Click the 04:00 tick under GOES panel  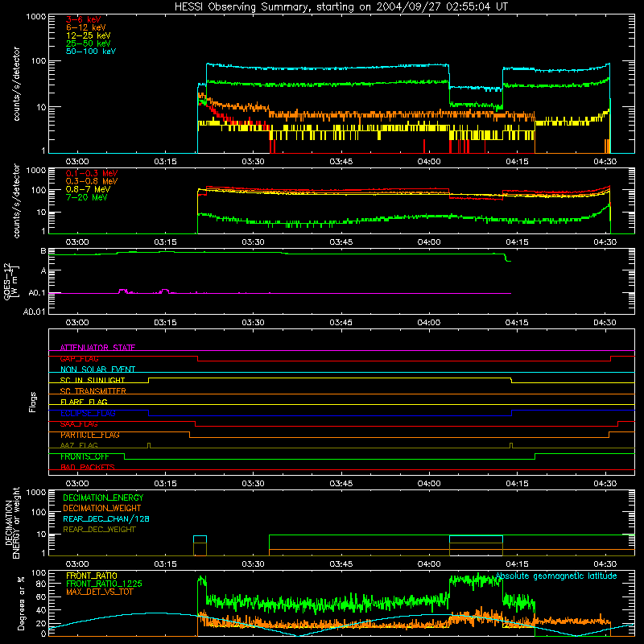429,323
